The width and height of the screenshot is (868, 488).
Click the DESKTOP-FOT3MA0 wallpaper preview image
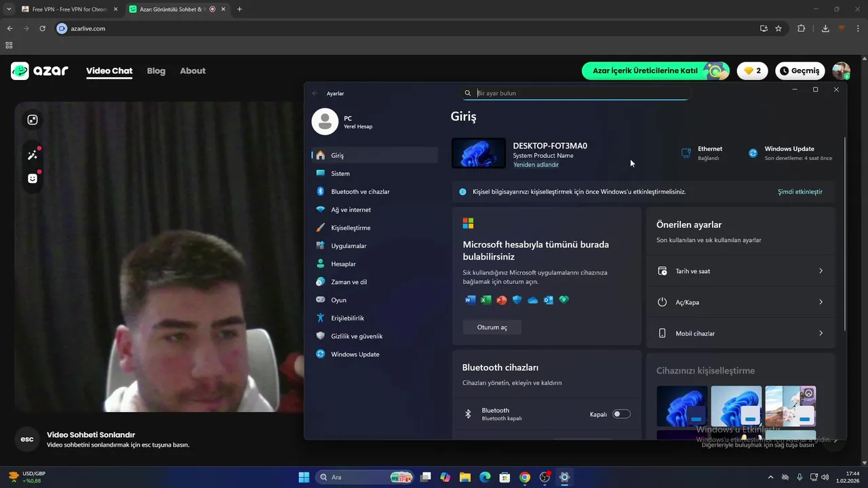coord(478,153)
